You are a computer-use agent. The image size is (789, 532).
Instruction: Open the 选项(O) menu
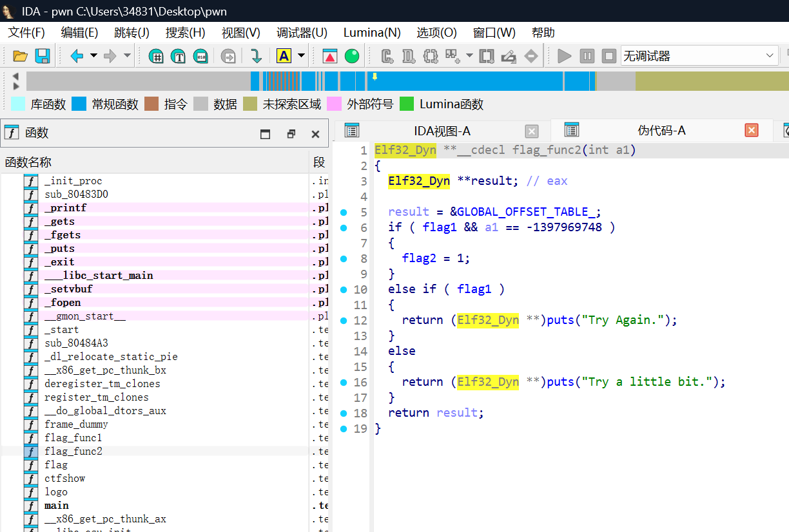[436, 33]
